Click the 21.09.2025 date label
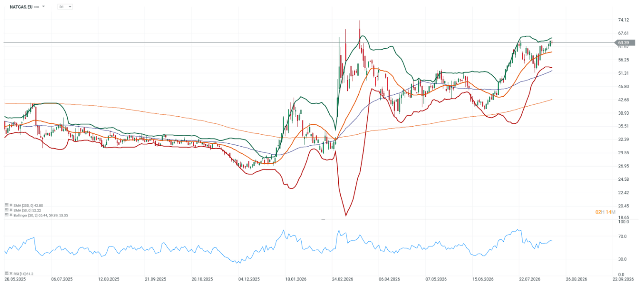This screenshot has width=644, height=292. (155, 279)
